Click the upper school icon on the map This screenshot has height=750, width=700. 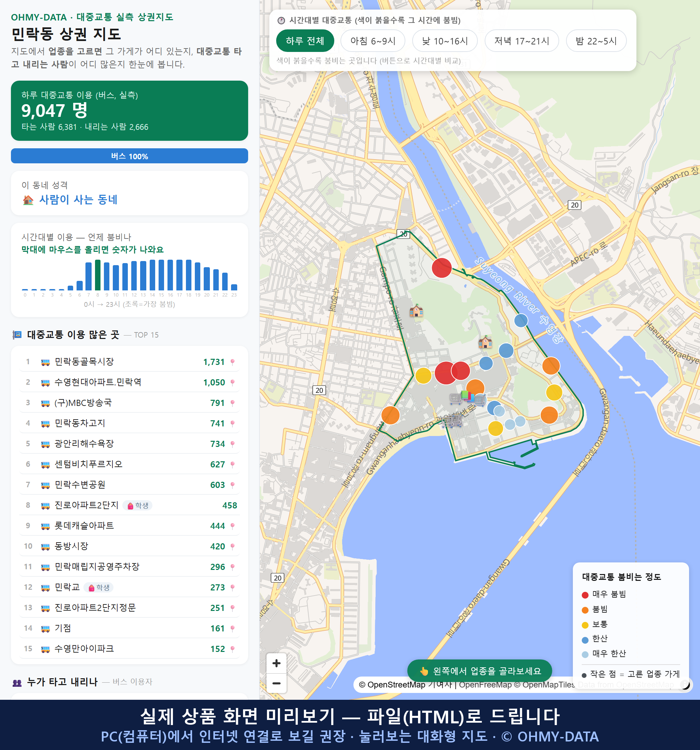[x=416, y=311]
